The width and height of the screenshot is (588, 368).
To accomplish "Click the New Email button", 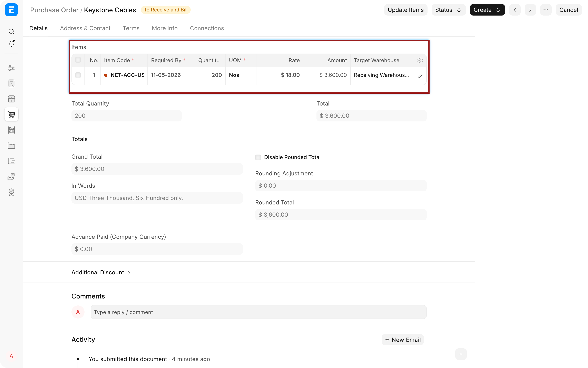I will point(403,340).
